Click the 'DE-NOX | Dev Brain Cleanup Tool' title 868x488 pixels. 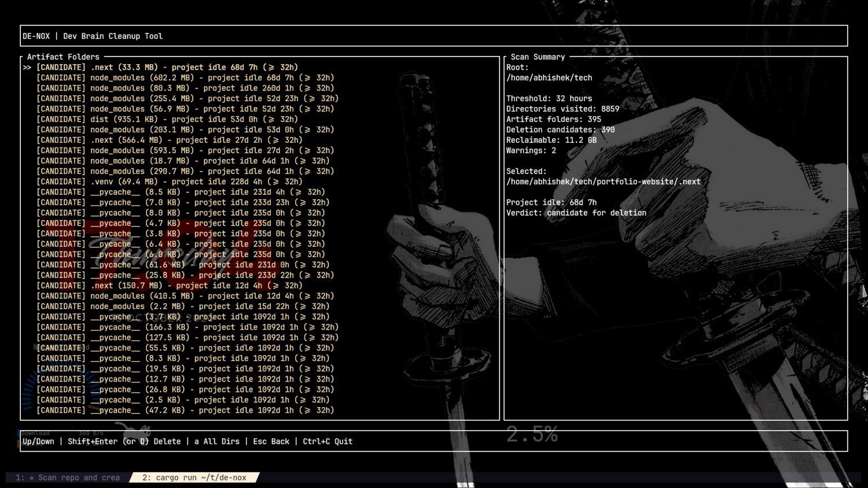click(93, 36)
